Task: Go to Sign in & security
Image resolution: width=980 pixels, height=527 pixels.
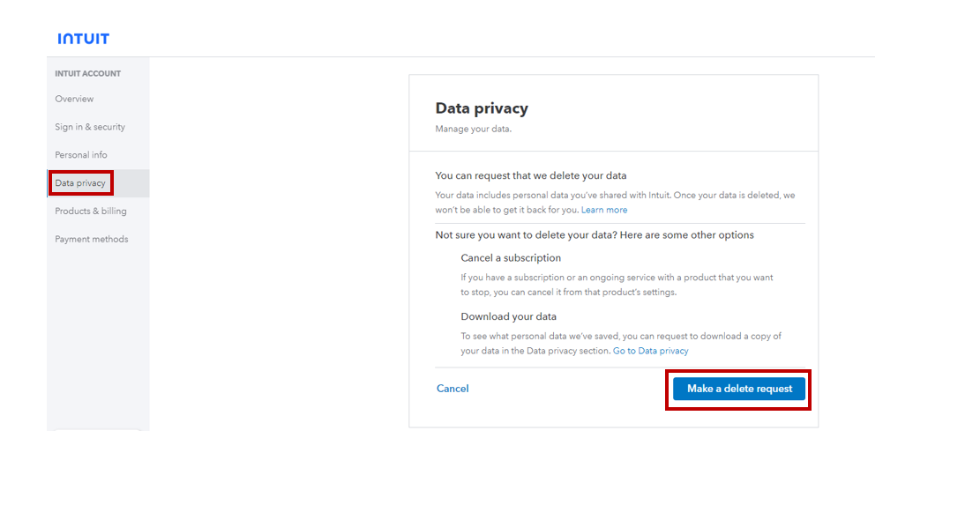Action: pos(90,127)
